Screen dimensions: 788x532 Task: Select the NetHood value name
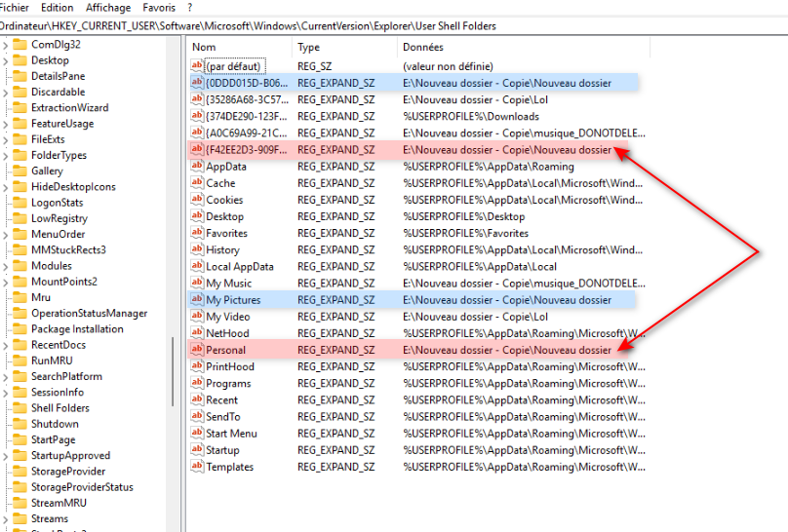227,333
